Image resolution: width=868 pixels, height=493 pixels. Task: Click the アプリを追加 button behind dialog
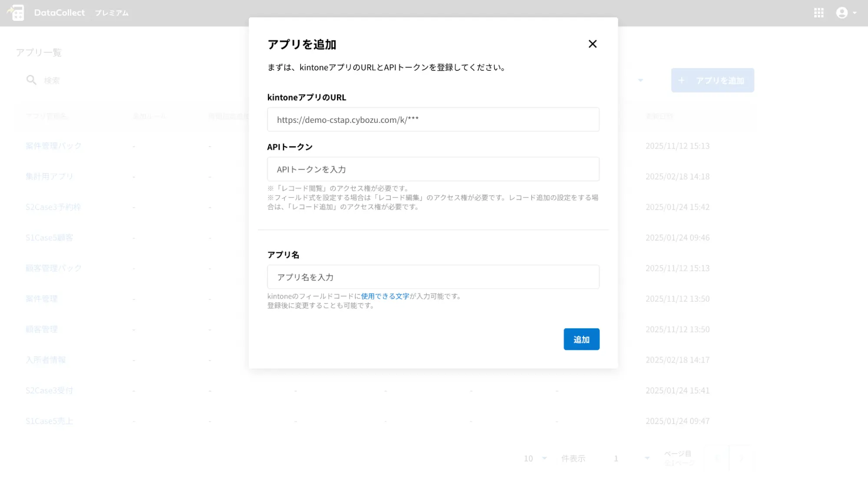(x=712, y=80)
